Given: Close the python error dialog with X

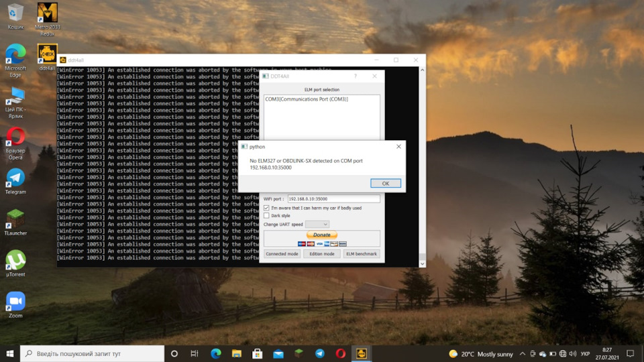Looking at the screenshot, I should point(398,146).
